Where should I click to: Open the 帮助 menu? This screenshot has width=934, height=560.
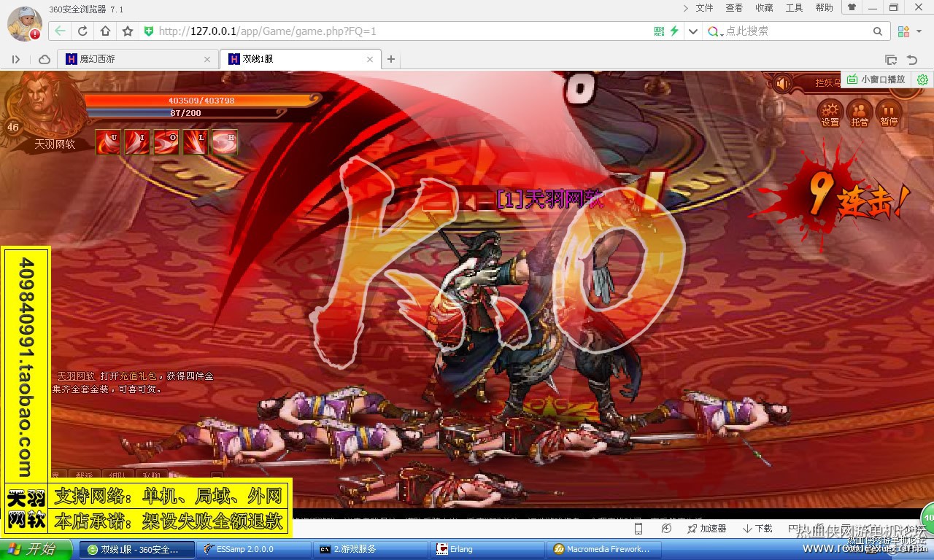pyautogui.click(x=824, y=8)
